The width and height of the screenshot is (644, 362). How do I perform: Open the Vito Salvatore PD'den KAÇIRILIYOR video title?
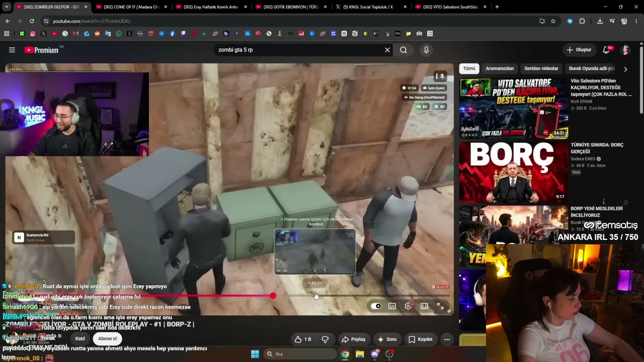pos(601,87)
